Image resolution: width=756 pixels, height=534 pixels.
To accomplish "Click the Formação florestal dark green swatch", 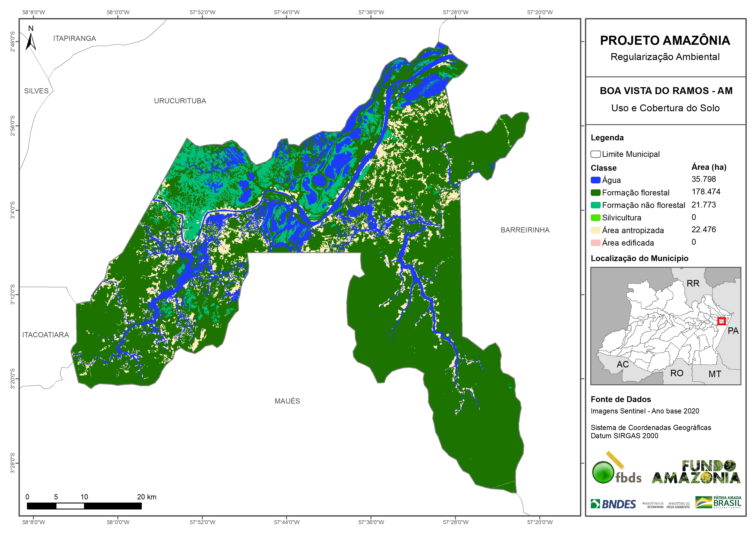I will 595,192.
